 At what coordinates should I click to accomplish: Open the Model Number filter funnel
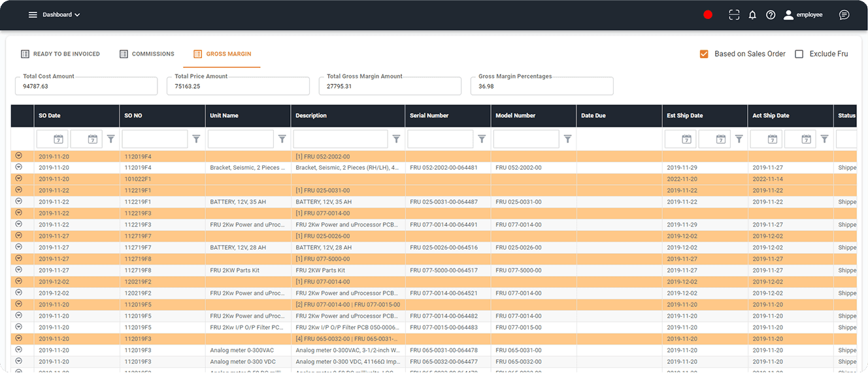(x=568, y=139)
